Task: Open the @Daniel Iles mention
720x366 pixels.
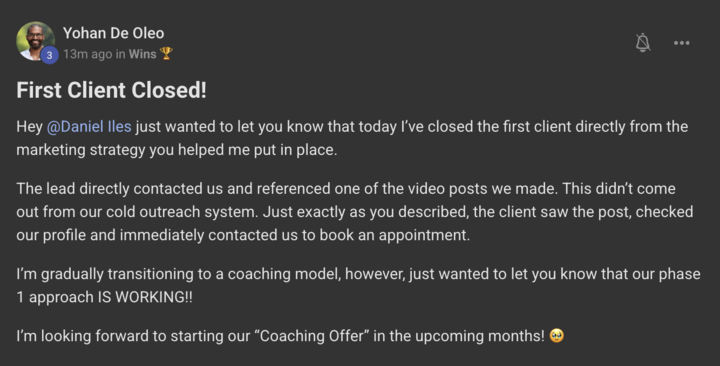Action: click(x=89, y=126)
